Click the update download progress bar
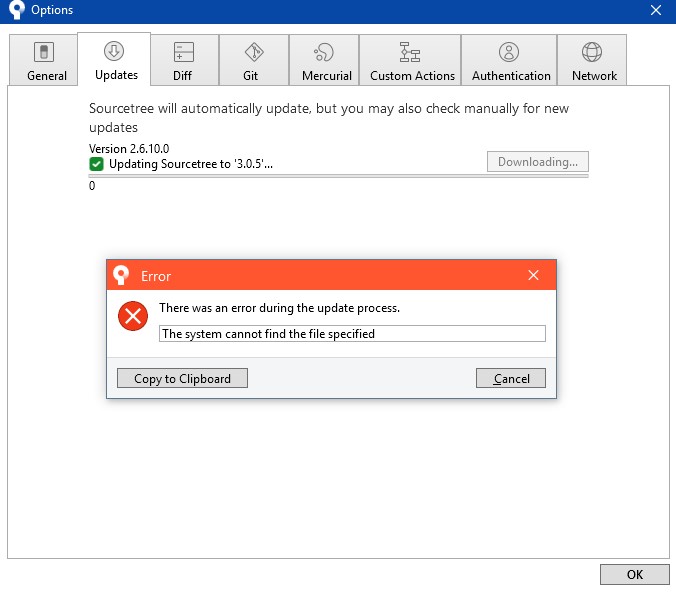 (338, 176)
